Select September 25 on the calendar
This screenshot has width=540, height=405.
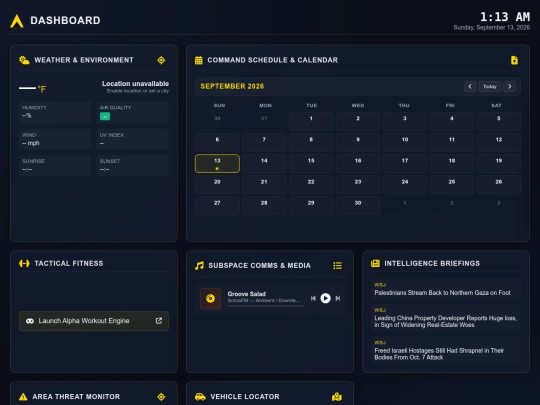tap(452, 185)
